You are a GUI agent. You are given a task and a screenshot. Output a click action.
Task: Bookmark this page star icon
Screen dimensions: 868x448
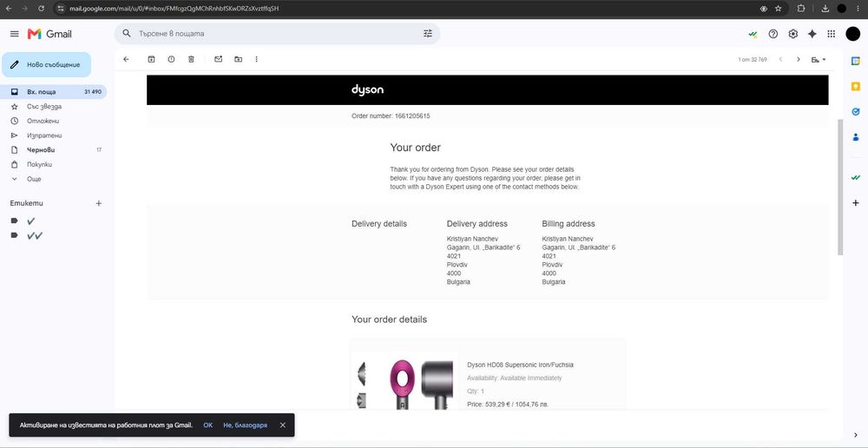click(x=779, y=9)
